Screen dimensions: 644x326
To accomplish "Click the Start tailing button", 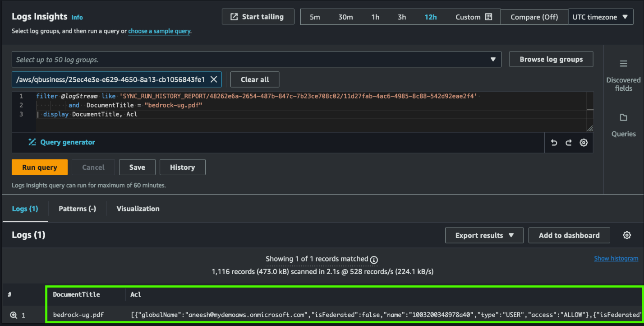I will (258, 17).
